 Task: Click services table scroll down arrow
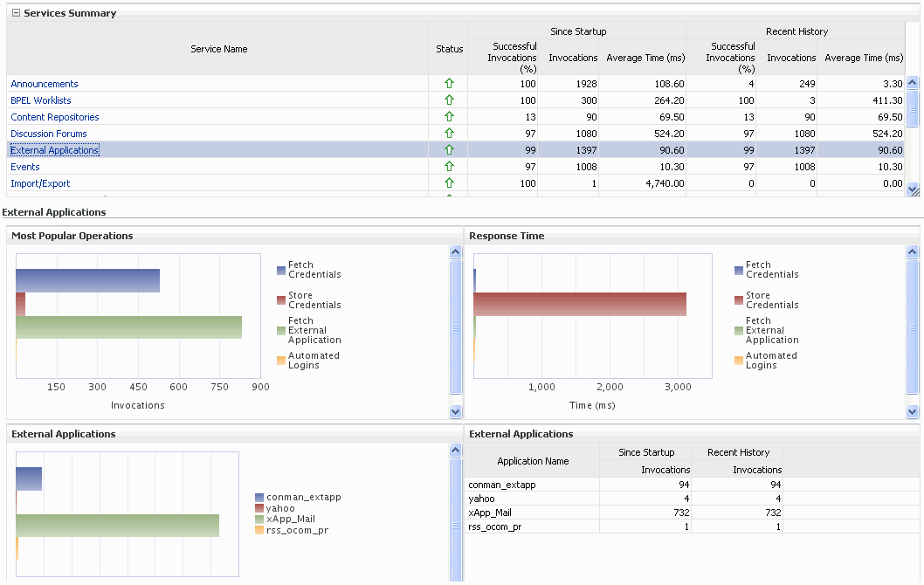pos(913,189)
